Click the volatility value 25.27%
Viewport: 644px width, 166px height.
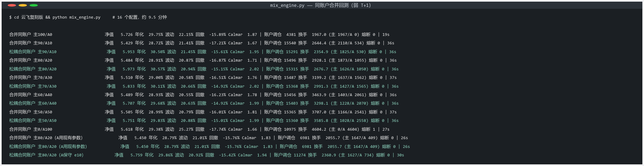(186, 129)
